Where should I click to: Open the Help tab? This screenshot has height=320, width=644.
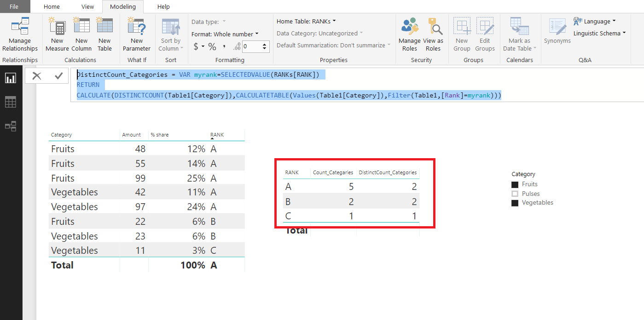[163, 6]
